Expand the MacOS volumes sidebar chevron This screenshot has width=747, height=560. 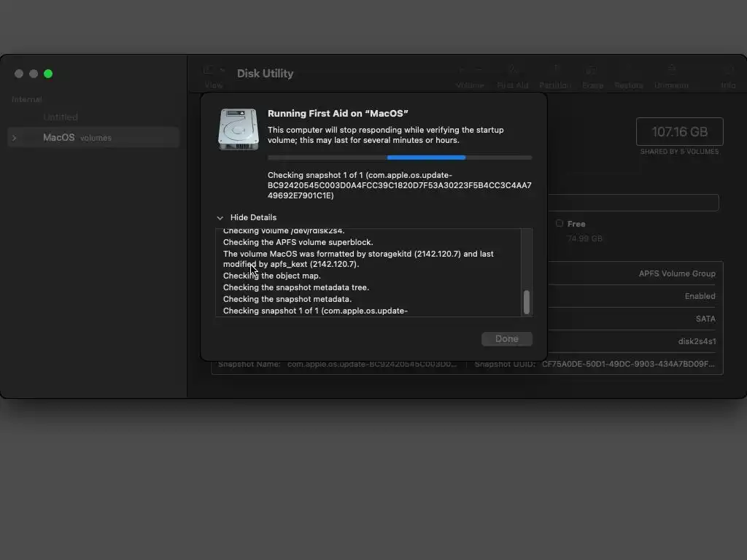pos(15,138)
